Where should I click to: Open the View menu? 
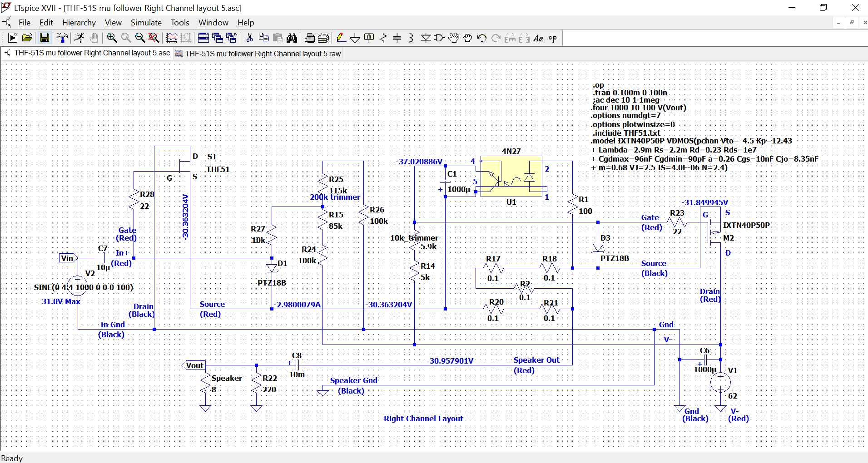coord(113,23)
